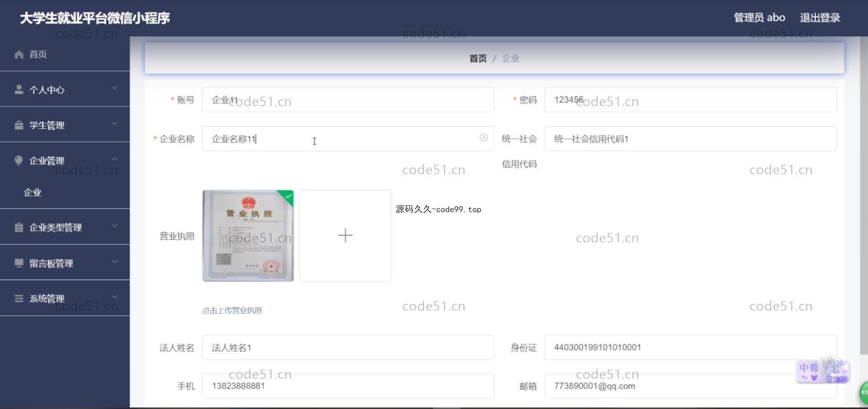
Task: Expand the 企业类型管理 menu chevron
Action: pyautogui.click(x=114, y=225)
